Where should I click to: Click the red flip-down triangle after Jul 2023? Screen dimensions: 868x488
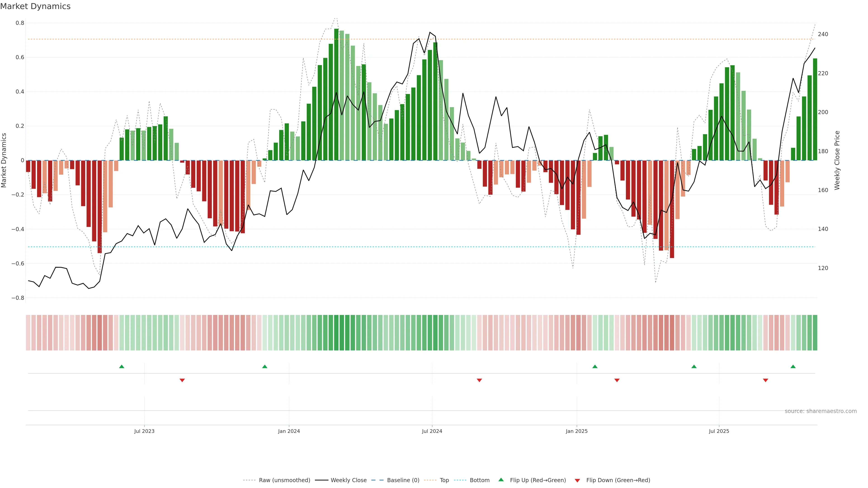tap(182, 380)
